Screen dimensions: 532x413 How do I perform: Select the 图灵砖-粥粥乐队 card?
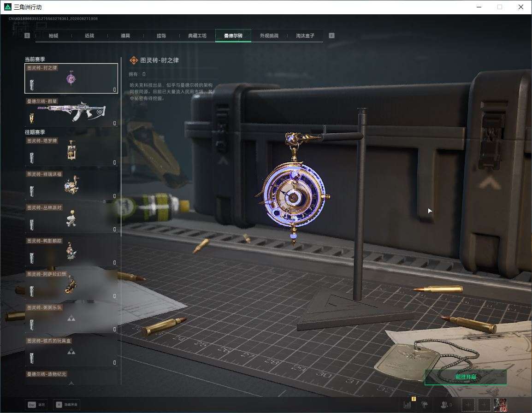(x=71, y=318)
